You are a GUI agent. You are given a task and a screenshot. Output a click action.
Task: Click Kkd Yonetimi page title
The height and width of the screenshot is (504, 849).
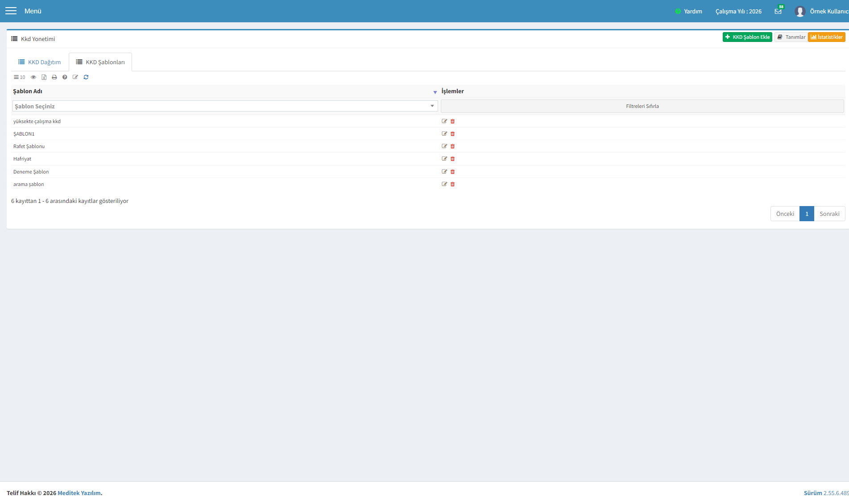[x=38, y=39]
